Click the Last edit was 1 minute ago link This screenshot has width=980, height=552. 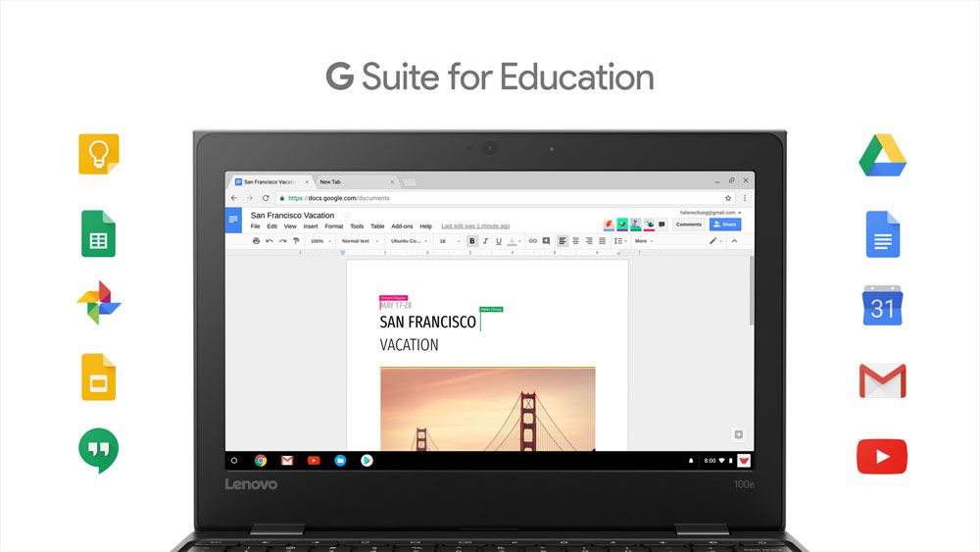point(475,226)
